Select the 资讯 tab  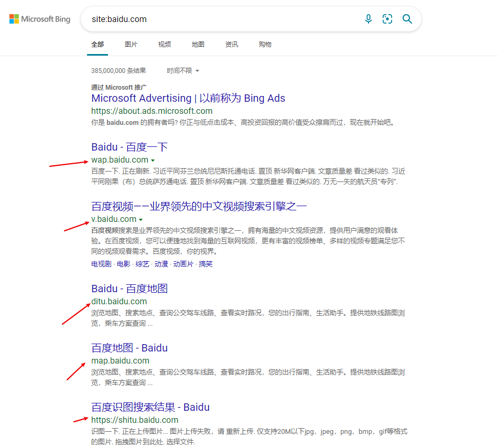tap(232, 45)
